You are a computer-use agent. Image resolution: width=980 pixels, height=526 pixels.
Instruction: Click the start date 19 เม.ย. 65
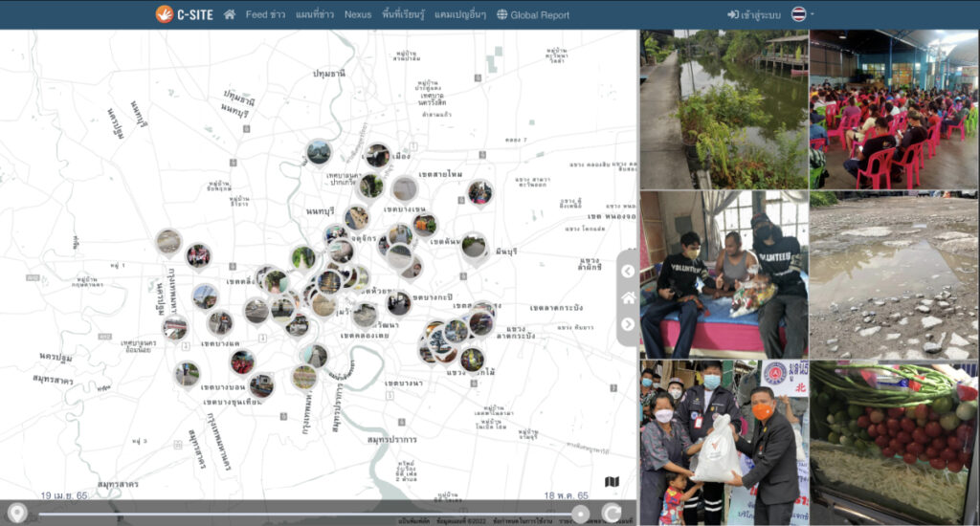[64, 495]
